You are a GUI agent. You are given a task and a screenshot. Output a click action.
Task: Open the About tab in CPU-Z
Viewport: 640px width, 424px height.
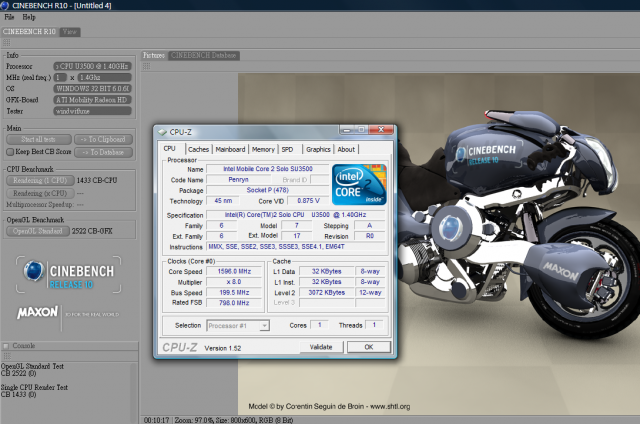tap(346, 149)
